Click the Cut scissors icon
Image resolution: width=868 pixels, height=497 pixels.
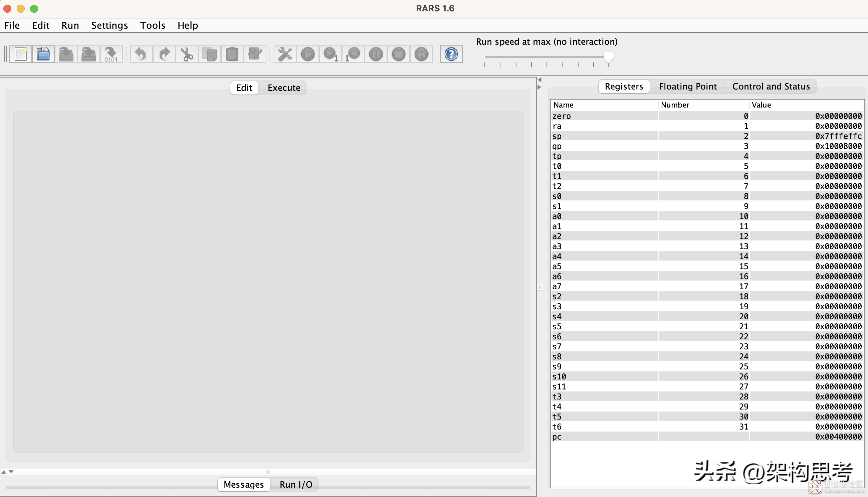pyautogui.click(x=187, y=54)
